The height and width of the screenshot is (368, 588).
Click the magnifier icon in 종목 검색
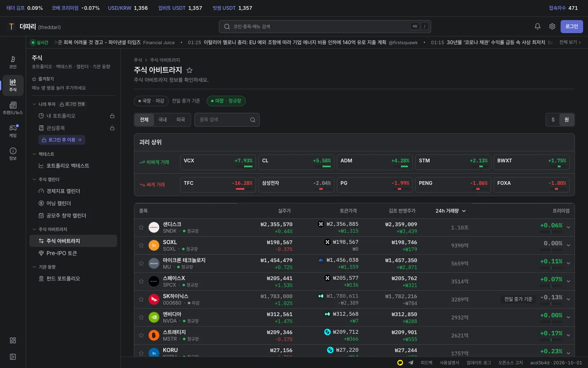(x=253, y=120)
